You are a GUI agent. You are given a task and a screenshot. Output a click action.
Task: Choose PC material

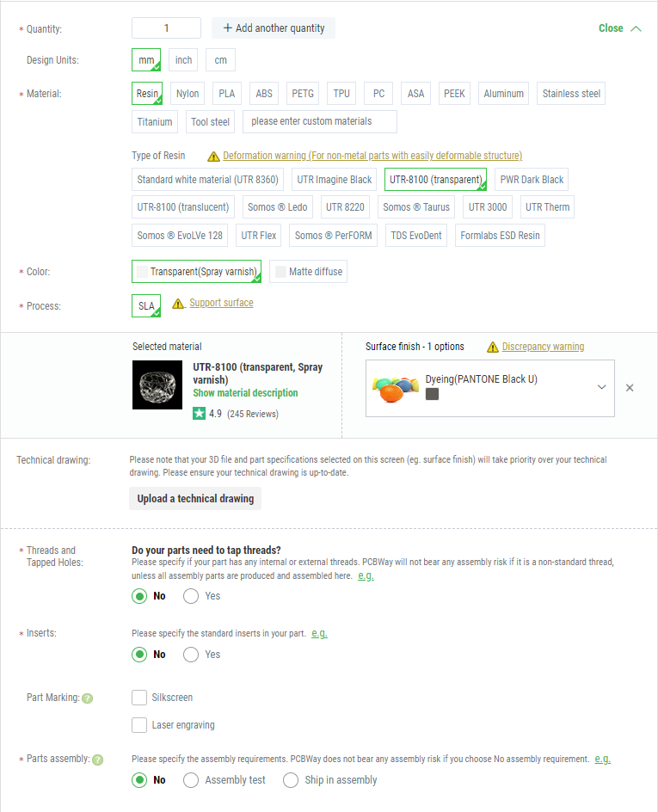point(379,94)
